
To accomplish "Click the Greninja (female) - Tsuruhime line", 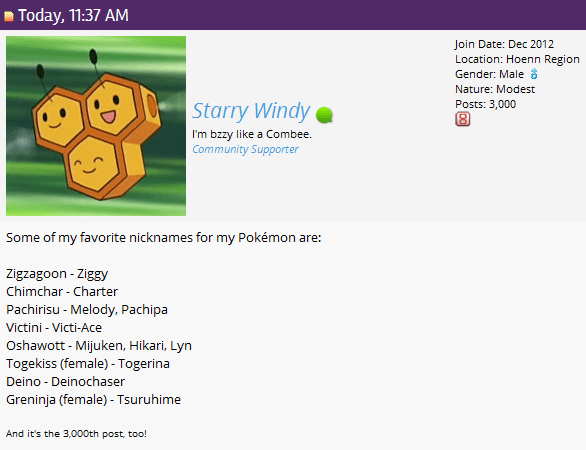I will [93, 400].
